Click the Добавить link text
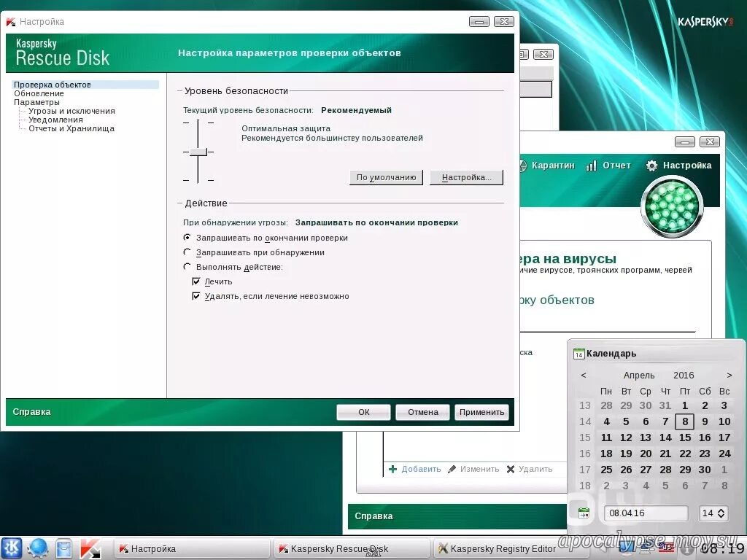 pyautogui.click(x=421, y=469)
